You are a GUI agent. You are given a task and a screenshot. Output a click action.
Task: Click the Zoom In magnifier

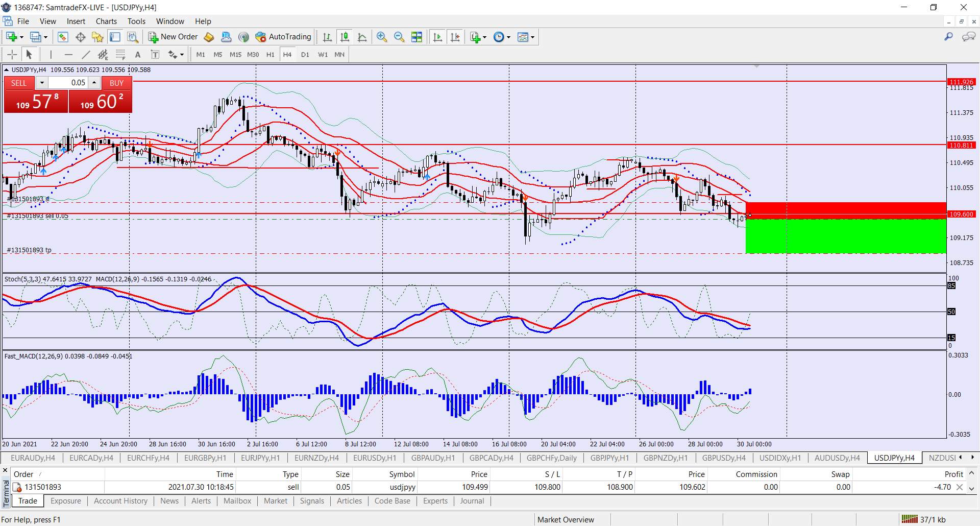(381, 37)
